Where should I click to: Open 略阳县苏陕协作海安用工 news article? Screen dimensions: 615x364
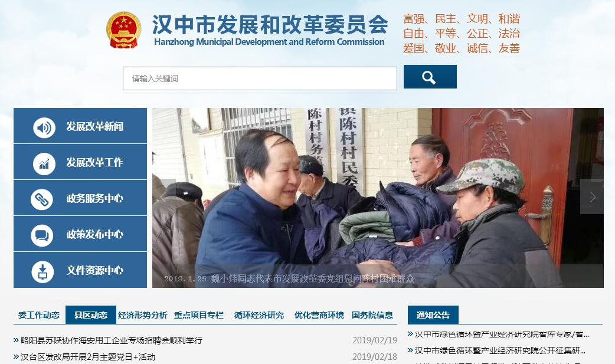[x=112, y=340]
